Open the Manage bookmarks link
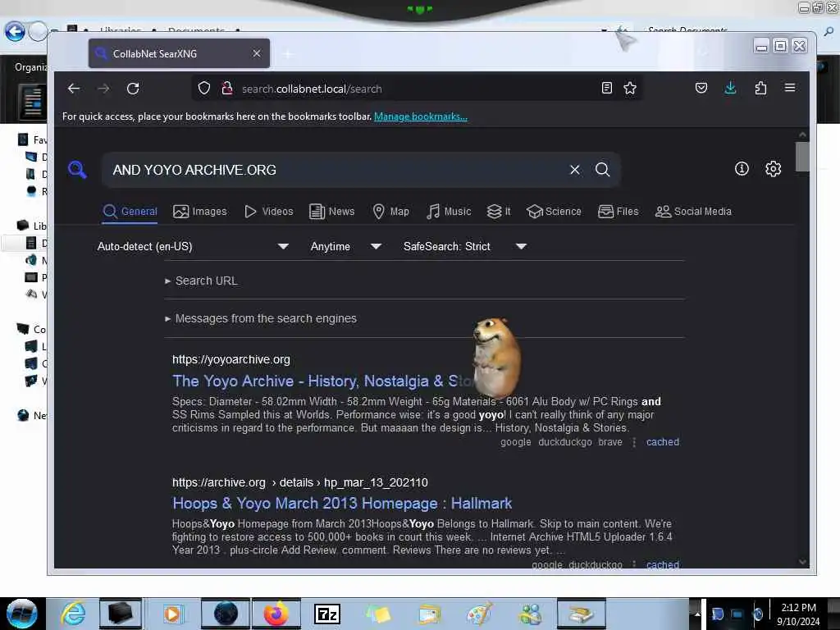Viewport: 840px width, 630px height. click(x=421, y=116)
